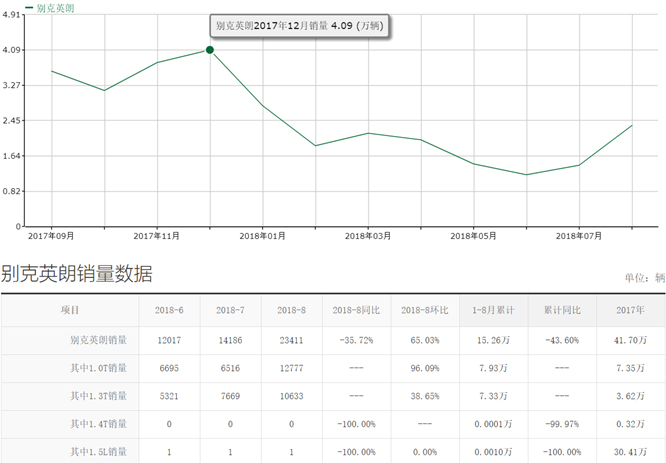Image resolution: width=666 pixels, height=463 pixels.
Task: Click the 7.35万 cell
Action: click(630, 368)
